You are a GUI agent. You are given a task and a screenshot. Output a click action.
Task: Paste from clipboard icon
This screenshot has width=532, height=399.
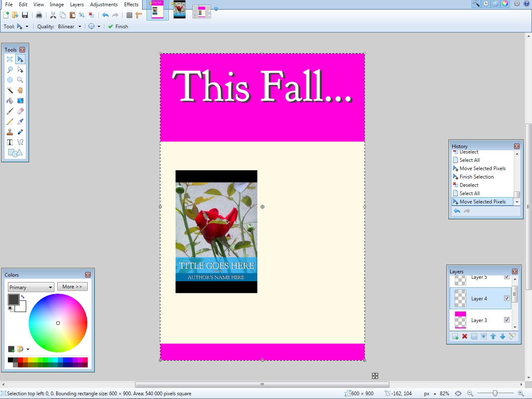tap(72, 15)
